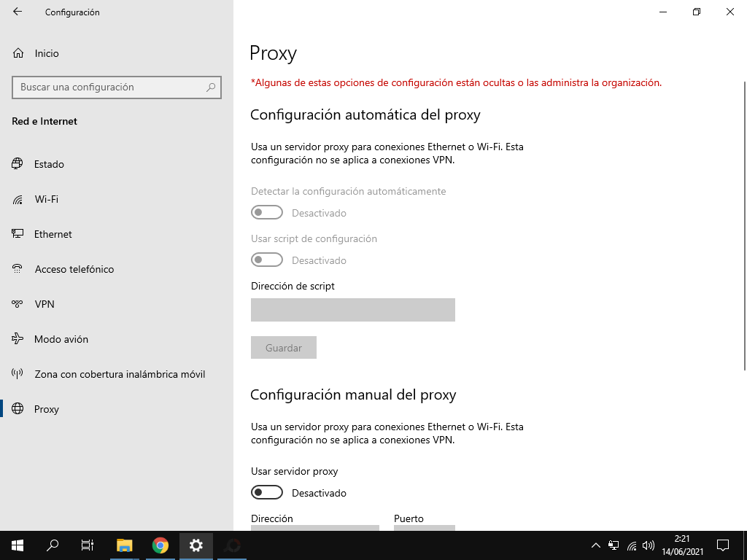Select the Estado globe icon
The height and width of the screenshot is (560, 747).
point(18,164)
